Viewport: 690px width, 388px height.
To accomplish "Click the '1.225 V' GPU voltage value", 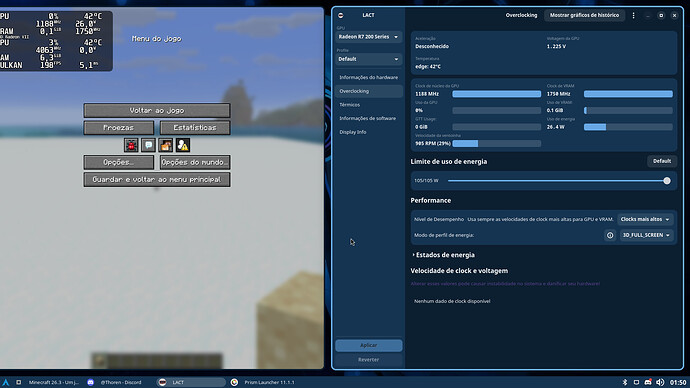I will pyautogui.click(x=556, y=46).
